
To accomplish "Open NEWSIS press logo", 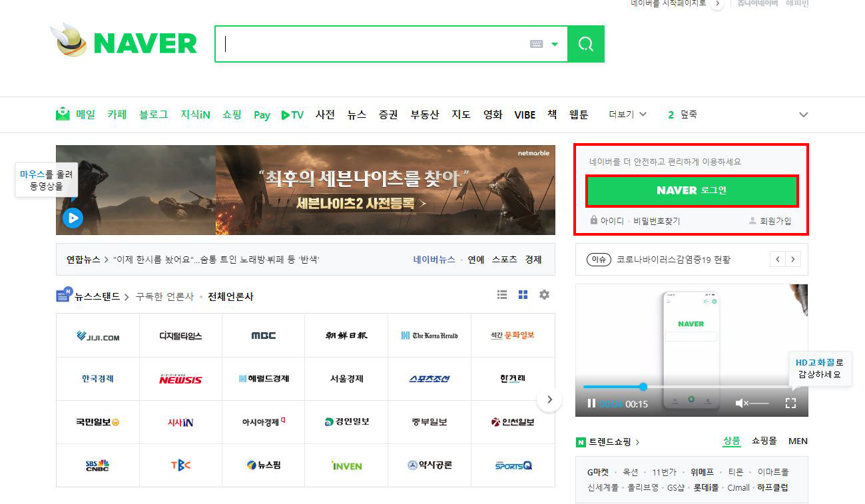I will (x=180, y=379).
